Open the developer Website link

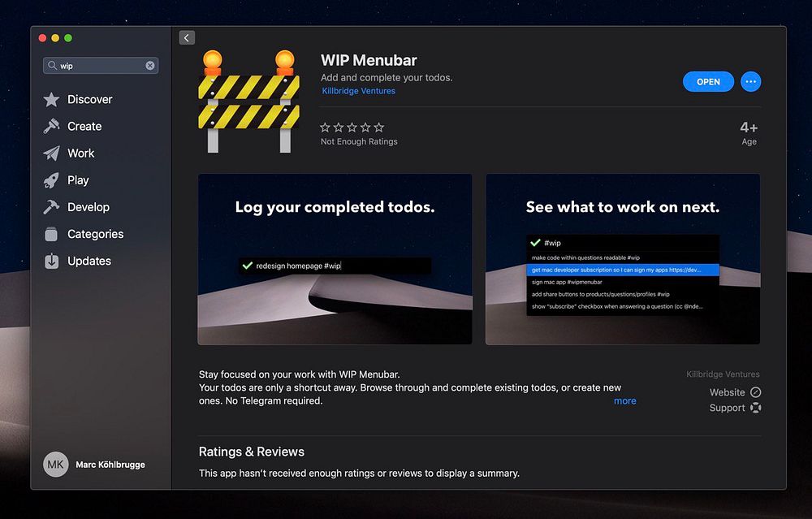[x=727, y=392]
